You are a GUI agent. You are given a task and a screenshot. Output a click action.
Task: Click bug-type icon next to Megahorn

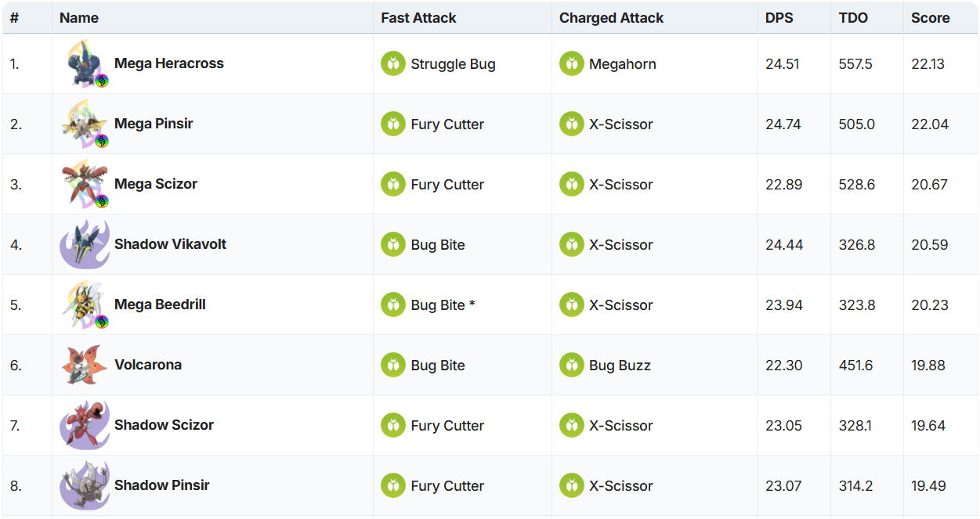572,63
